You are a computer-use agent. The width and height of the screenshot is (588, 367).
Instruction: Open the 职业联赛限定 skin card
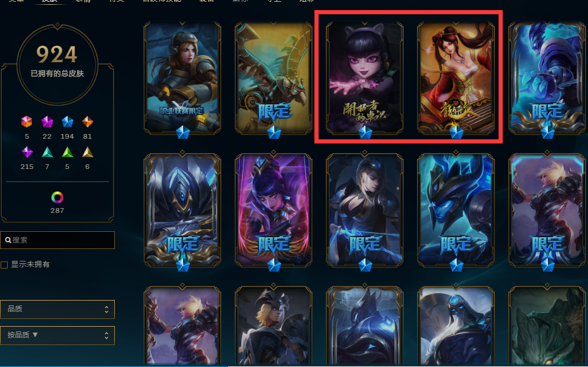(182, 78)
